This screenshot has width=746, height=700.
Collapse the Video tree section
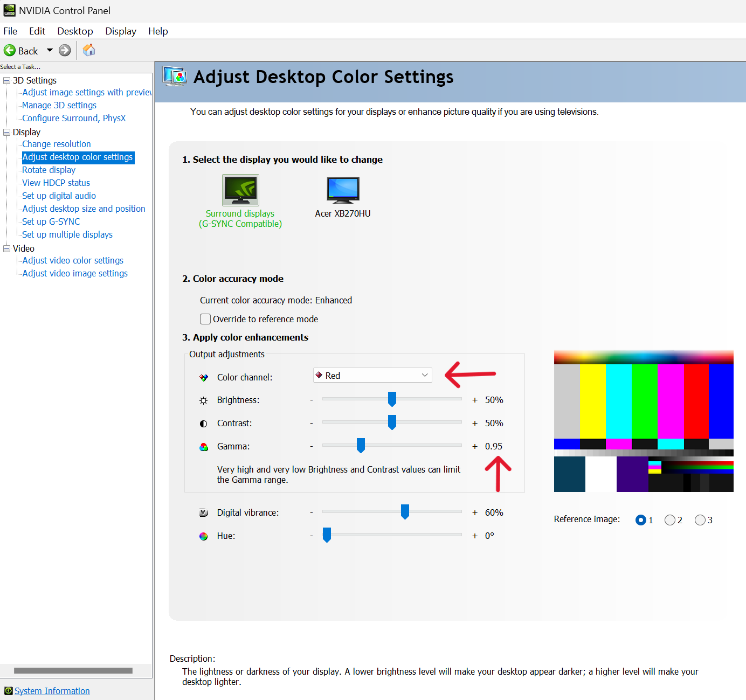6,248
